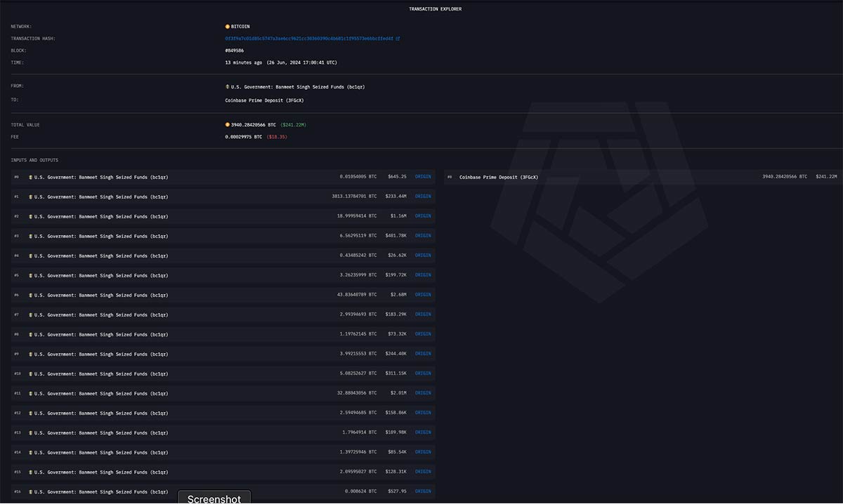The height and width of the screenshot is (504, 843).
Task: Click ORIGIN for the 32.88043056 BTC input
Action: click(423, 393)
